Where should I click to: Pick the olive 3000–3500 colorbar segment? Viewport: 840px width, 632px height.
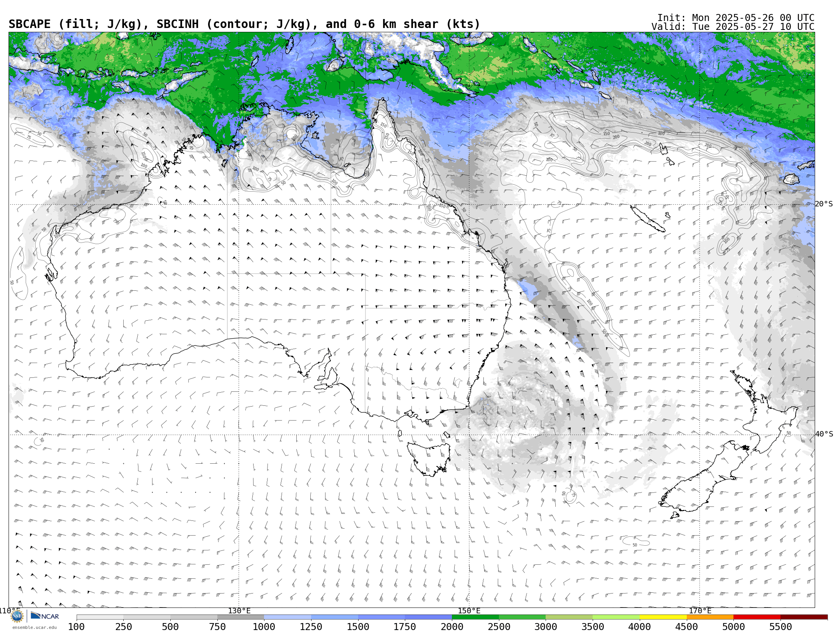tap(569, 617)
